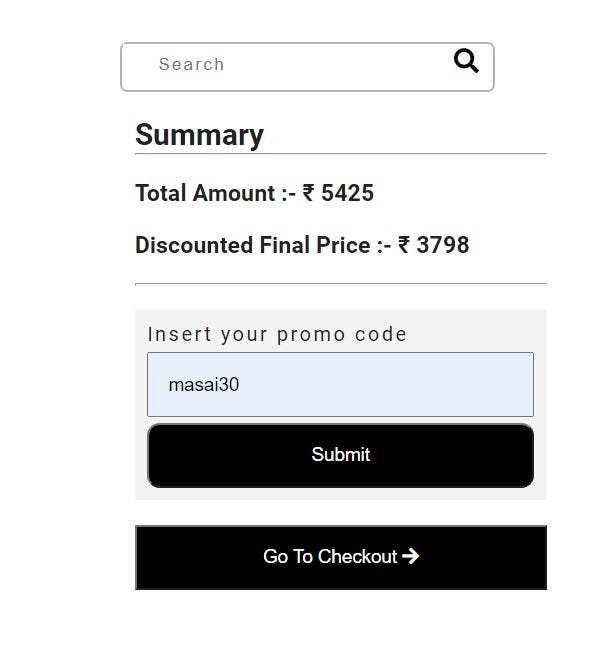Click the magnifying glass search icon
606x646 pixels.
(x=466, y=61)
